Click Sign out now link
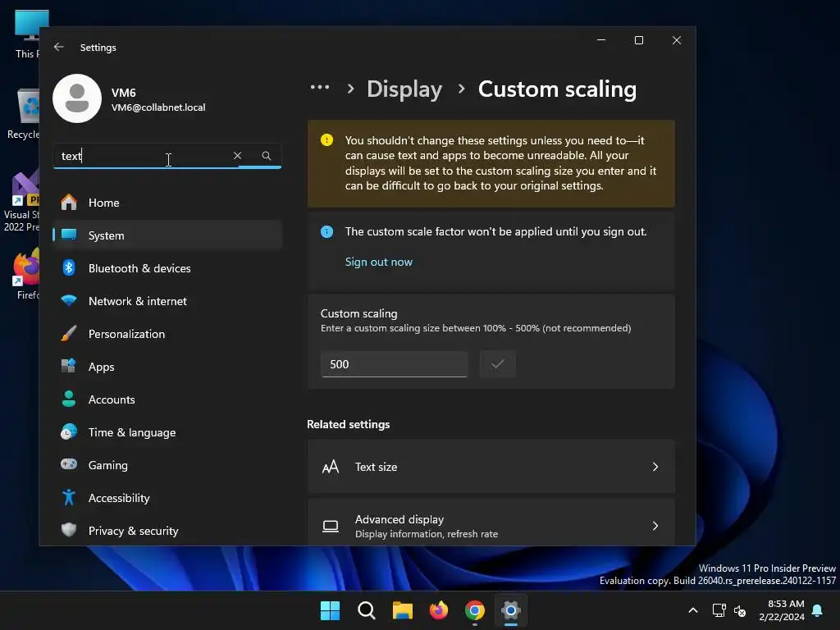The height and width of the screenshot is (630, 840). pos(379,262)
